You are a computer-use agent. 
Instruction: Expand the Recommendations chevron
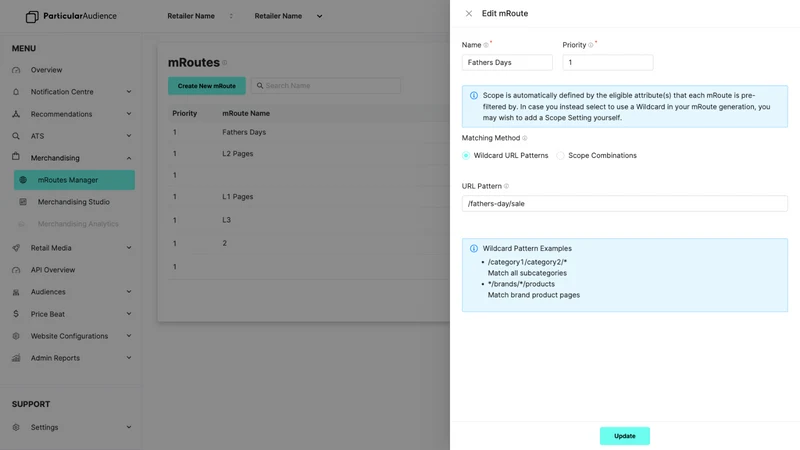pyautogui.click(x=129, y=114)
